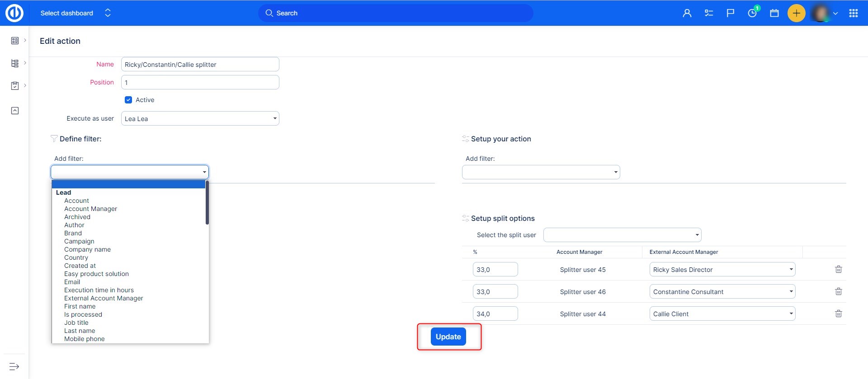Change Ricky Sales Director external manager dropdown
Image resolution: width=868 pixels, height=379 pixels.
(722, 270)
